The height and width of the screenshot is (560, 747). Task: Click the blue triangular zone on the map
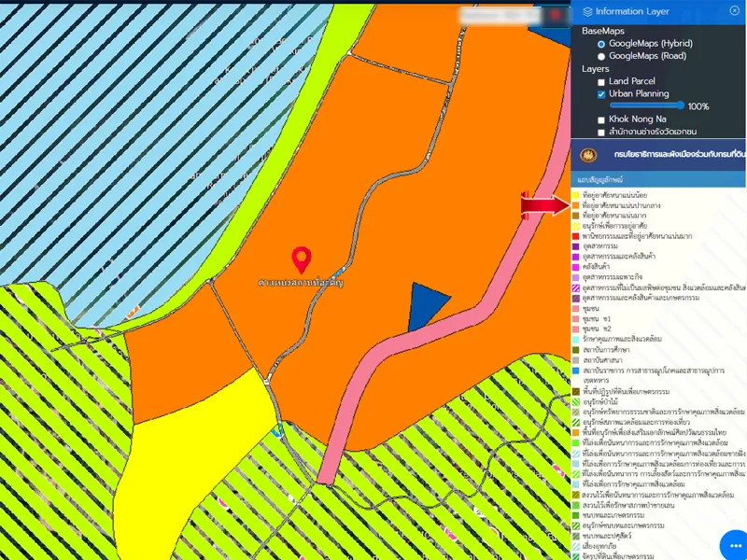(425, 306)
